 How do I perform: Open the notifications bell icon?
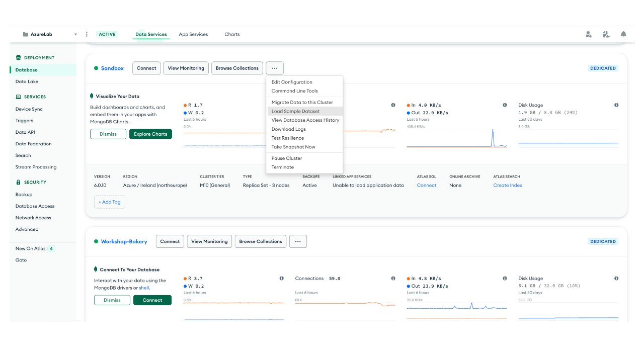pyautogui.click(x=623, y=34)
